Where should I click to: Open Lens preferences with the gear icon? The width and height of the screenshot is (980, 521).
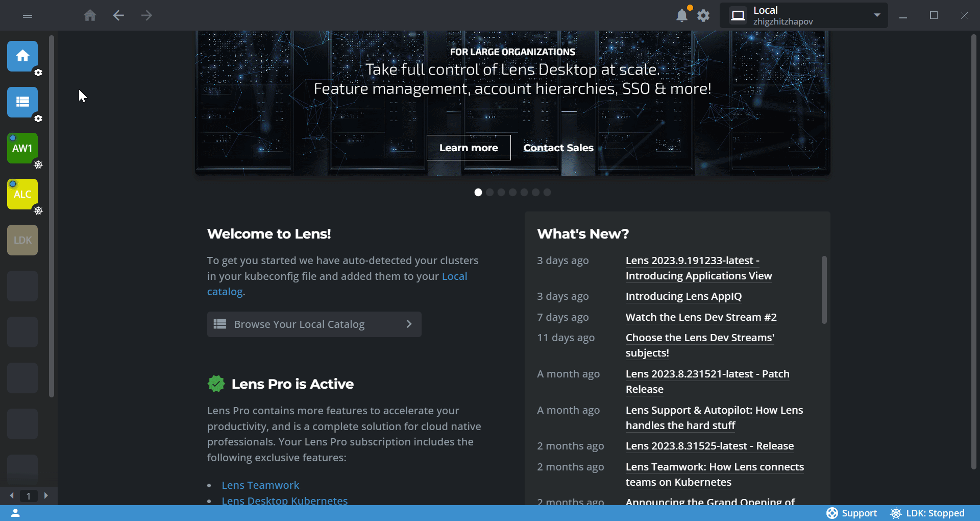coord(703,16)
